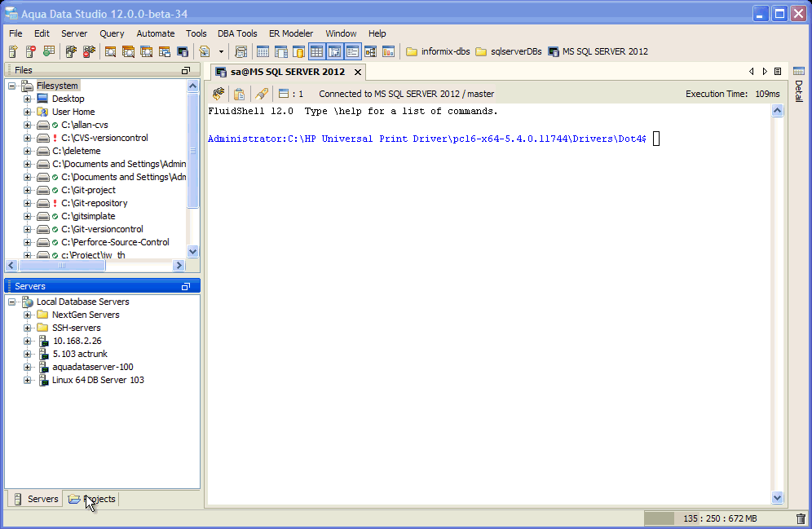The image size is (812, 529).
Task: Expand the aquadataserver-100 server node
Action: 28,367
